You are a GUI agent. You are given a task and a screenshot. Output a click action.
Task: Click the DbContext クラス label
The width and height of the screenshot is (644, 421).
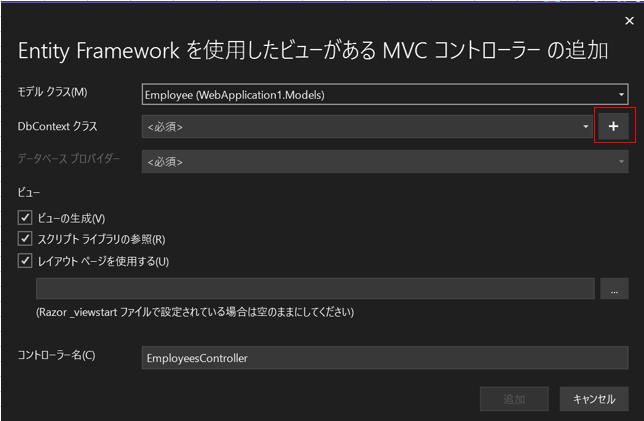point(58,126)
